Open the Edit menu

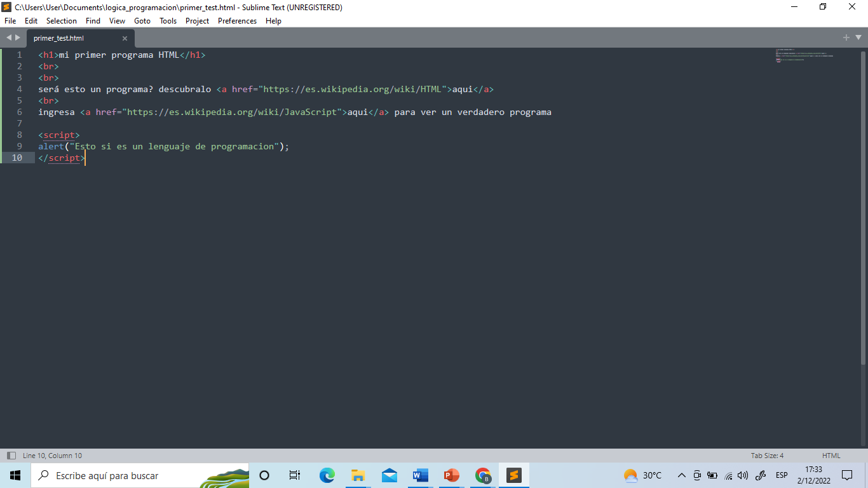31,21
